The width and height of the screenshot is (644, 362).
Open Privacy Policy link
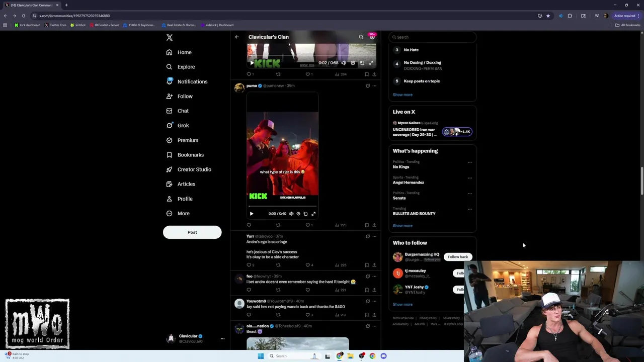(x=428, y=318)
